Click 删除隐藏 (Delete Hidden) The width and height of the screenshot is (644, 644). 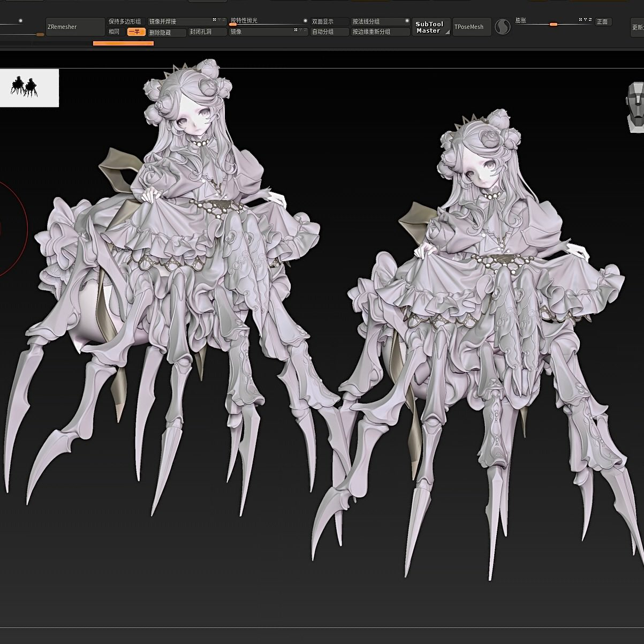click(x=166, y=33)
